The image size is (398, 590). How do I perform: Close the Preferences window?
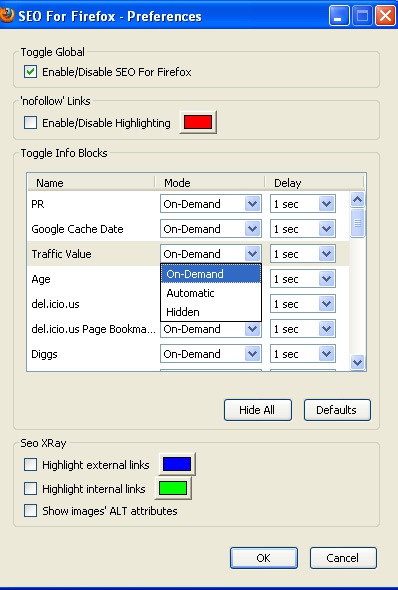386,16
